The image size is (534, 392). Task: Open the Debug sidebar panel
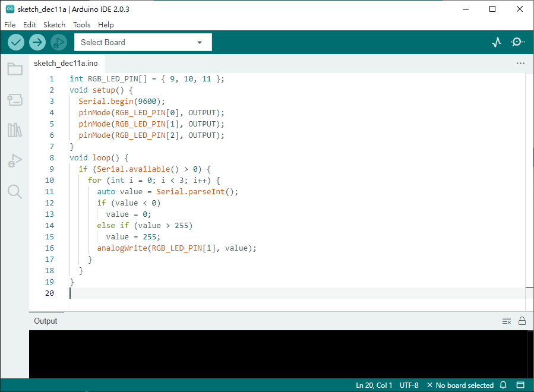click(x=15, y=160)
